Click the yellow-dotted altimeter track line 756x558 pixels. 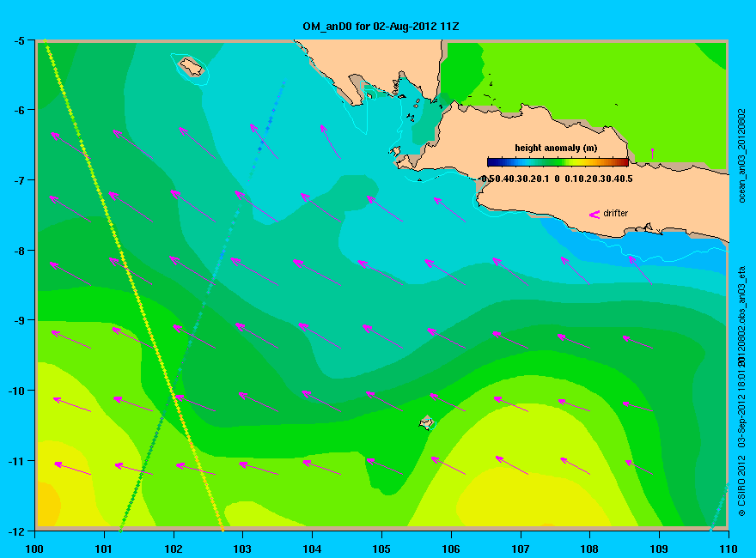[133, 285]
